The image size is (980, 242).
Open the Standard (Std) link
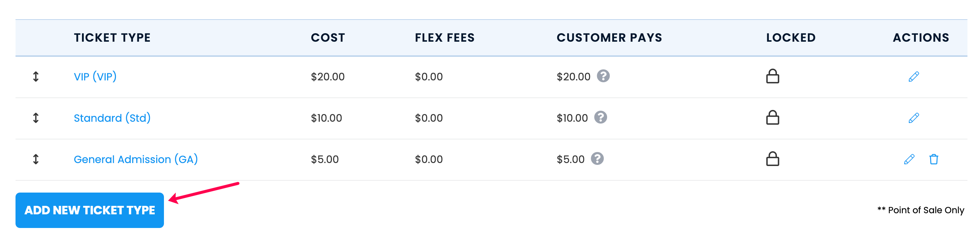(112, 118)
